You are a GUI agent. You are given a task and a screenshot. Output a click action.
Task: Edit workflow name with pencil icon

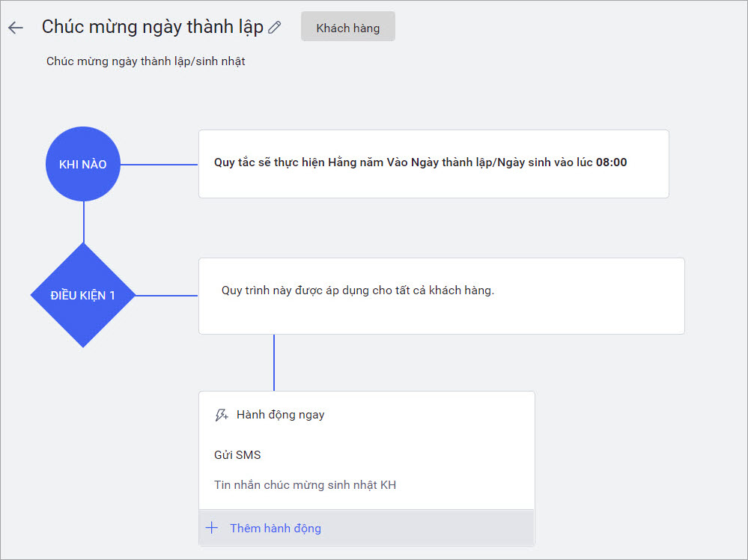tap(275, 27)
